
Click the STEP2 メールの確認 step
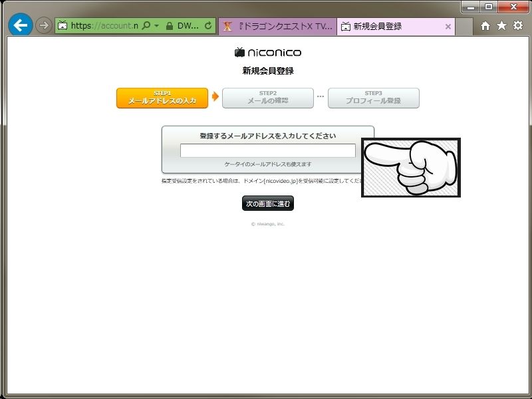click(x=268, y=98)
